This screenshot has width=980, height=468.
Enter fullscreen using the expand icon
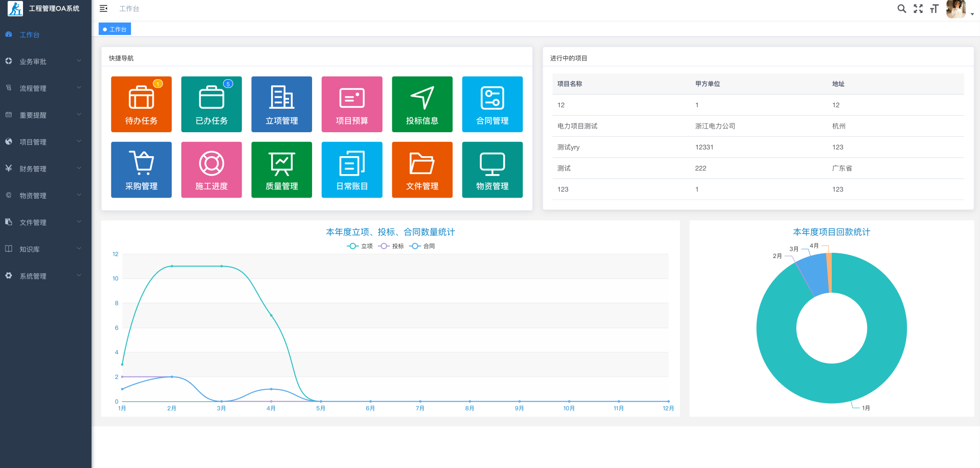pos(918,9)
